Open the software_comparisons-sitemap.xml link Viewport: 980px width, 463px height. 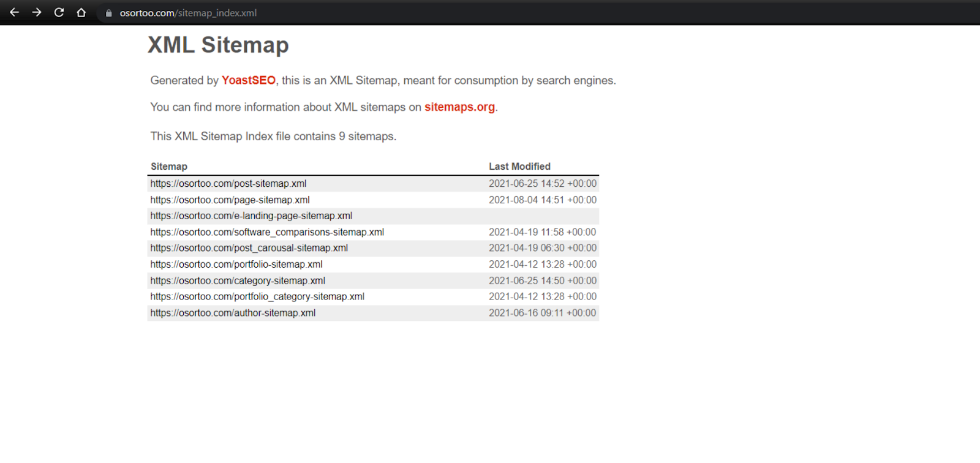pos(267,232)
